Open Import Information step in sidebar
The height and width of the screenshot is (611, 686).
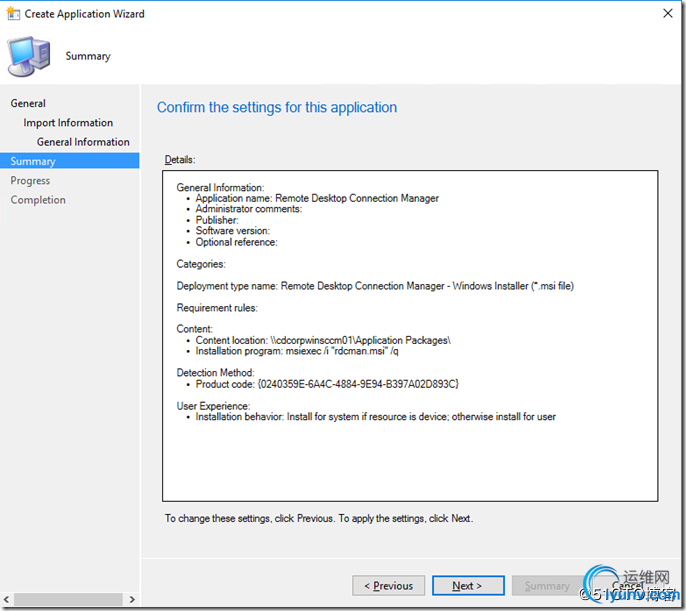pos(68,122)
